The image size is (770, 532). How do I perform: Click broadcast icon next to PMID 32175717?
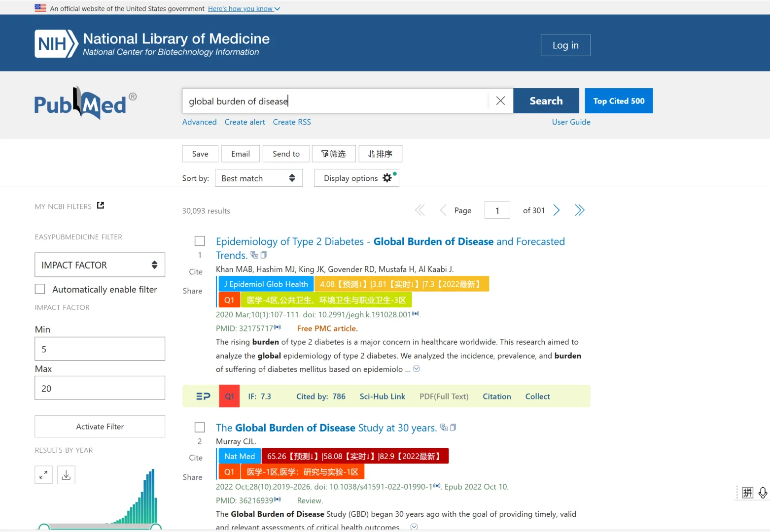pos(277,327)
